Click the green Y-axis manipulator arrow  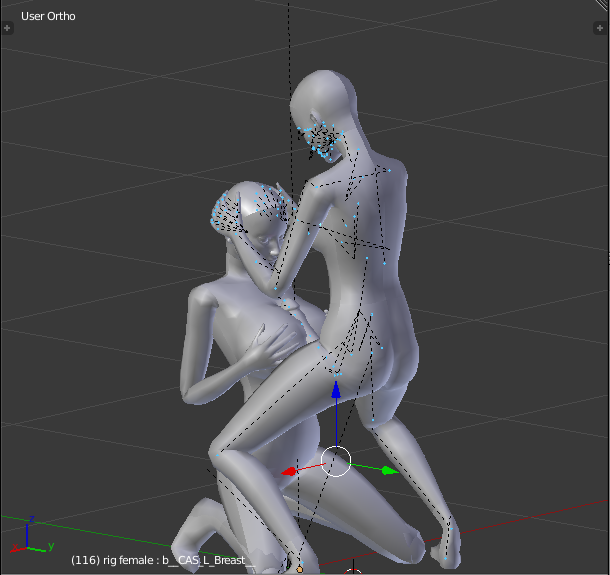[x=390, y=471]
